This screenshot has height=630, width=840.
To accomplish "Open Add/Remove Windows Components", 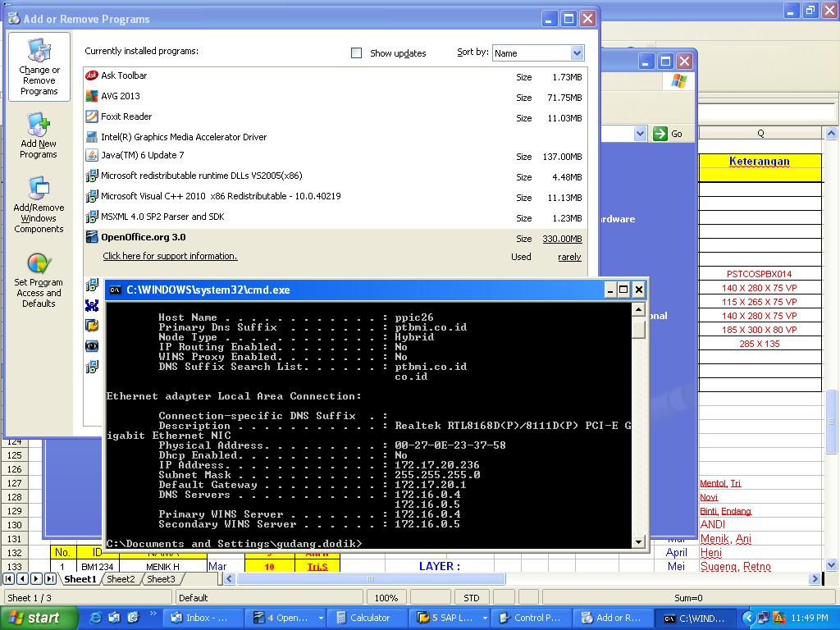I will coord(39,206).
